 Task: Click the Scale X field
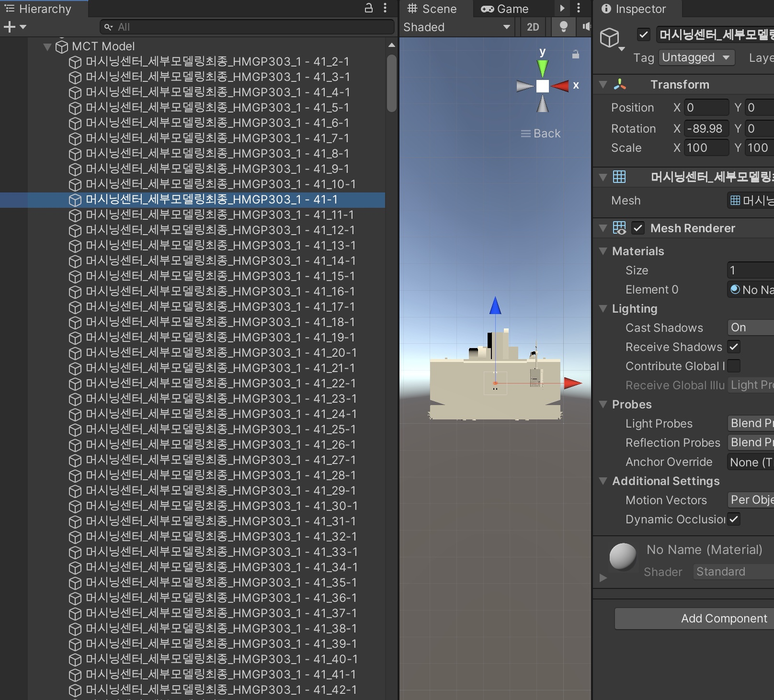(706, 148)
